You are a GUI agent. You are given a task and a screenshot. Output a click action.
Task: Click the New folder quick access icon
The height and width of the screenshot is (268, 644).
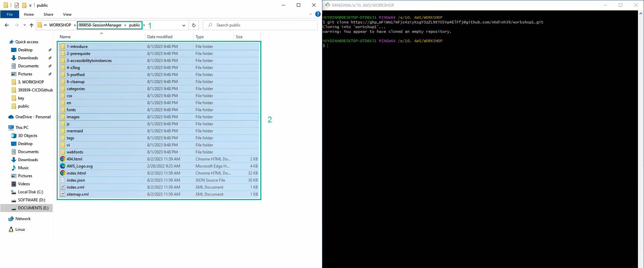click(24, 5)
